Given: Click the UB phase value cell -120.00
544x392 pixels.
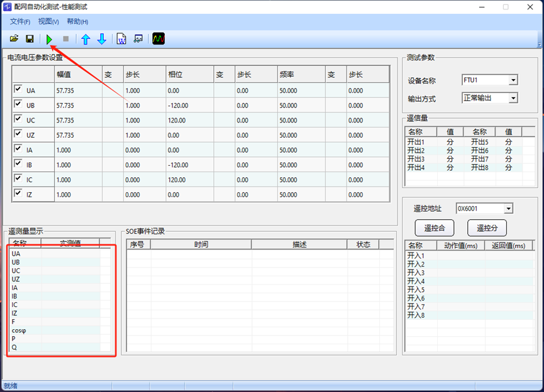Looking at the screenshot, I should coord(189,106).
